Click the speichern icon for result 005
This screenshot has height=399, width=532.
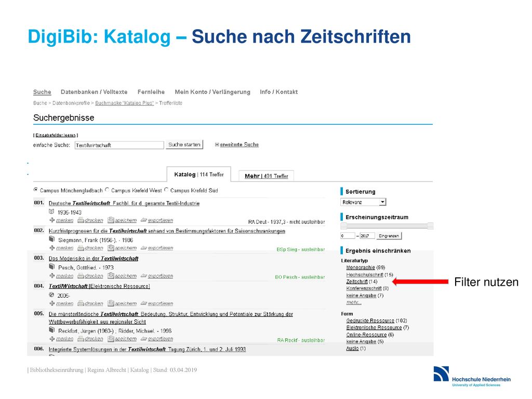click(111, 339)
